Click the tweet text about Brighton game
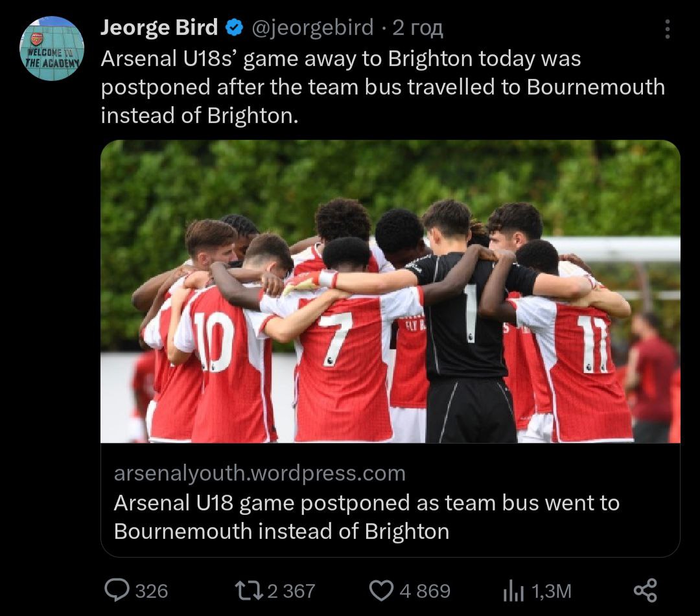 (x=382, y=87)
